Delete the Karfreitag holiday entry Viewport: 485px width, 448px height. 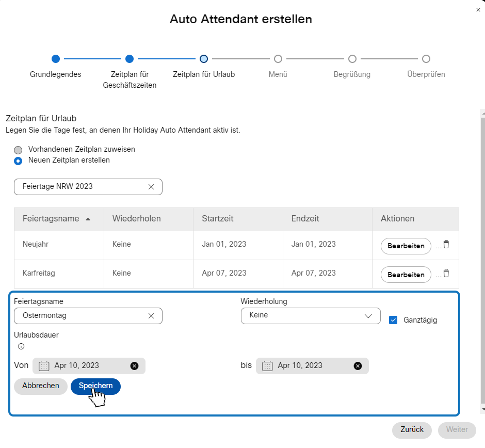[x=446, y=274]
